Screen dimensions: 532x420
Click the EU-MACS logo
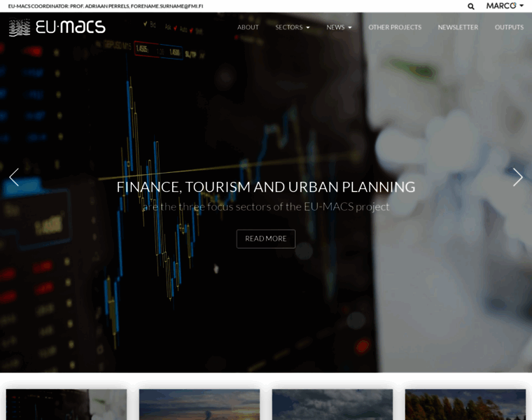point(57,27)
